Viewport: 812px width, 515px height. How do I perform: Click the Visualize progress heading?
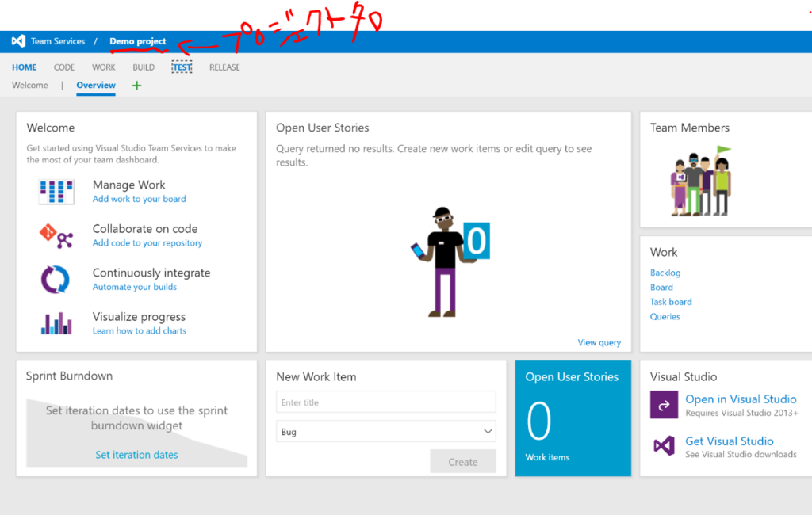pyautogui.click(x=139, y=317)
